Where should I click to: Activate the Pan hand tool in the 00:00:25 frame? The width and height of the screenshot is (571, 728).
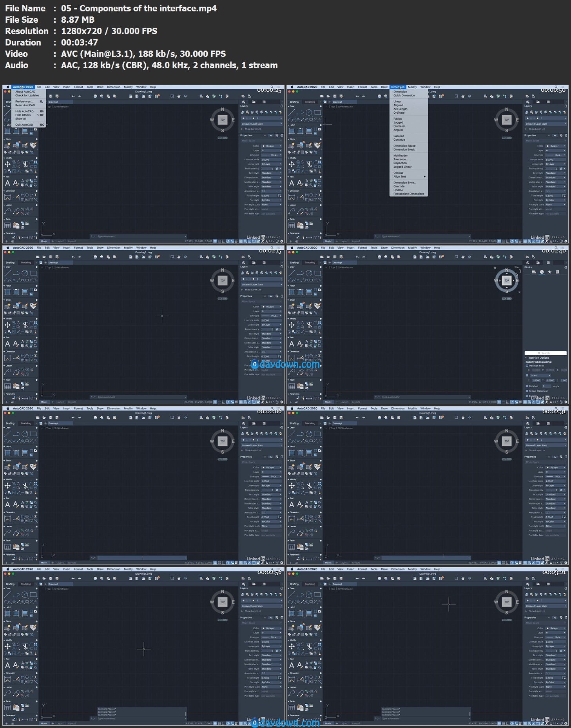179,96
